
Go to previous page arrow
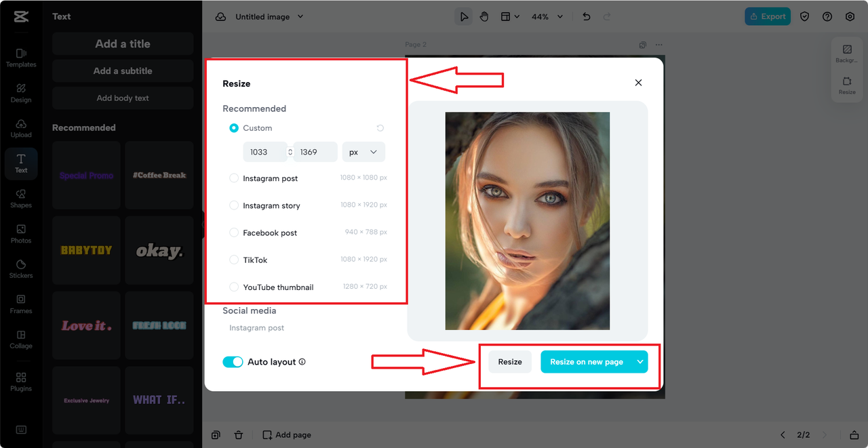pos(783,435)
